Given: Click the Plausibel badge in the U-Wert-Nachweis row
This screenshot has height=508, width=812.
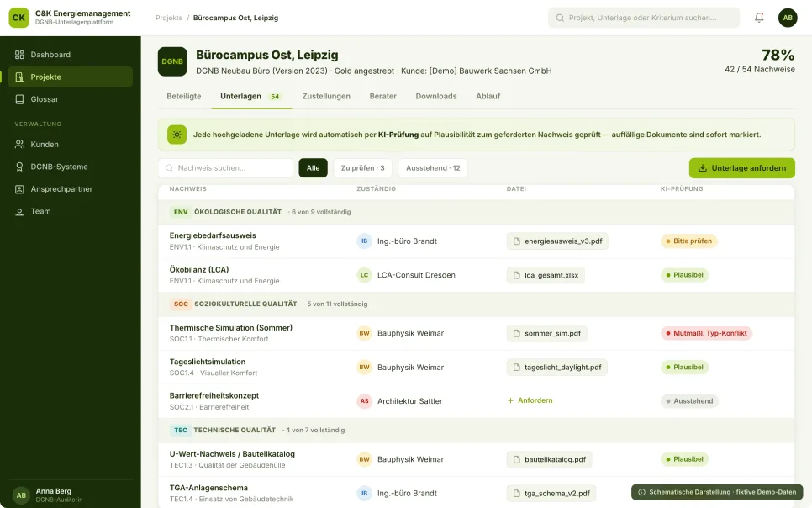Looking at the screenshot, I should (x=684, y=459).
